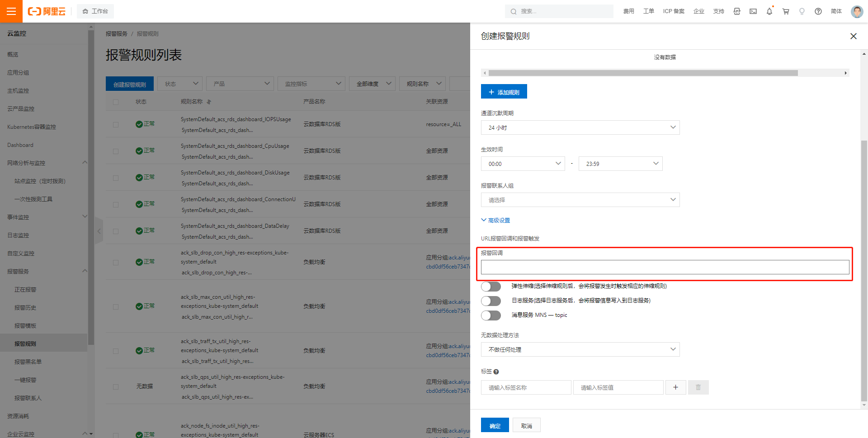868x438 pixels.
Task: Click the panel horizontal scrollbar thumb
Action: pos(643,73)
